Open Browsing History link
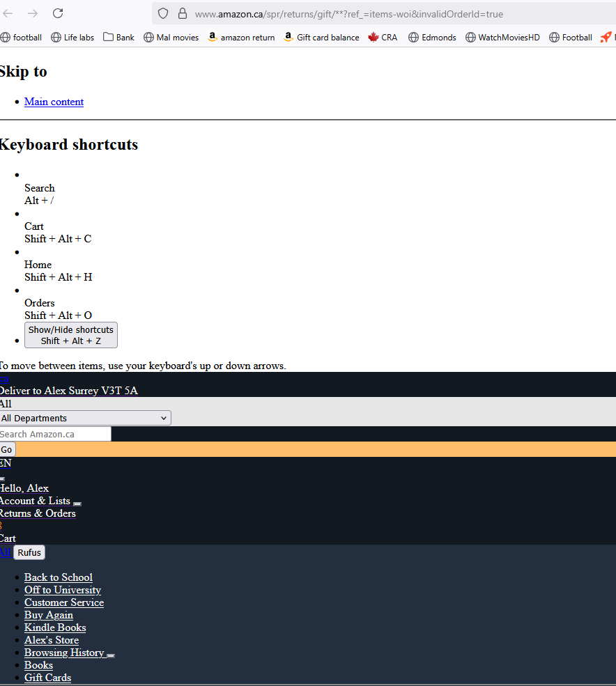The image size is (616, 686). (64, 653)
